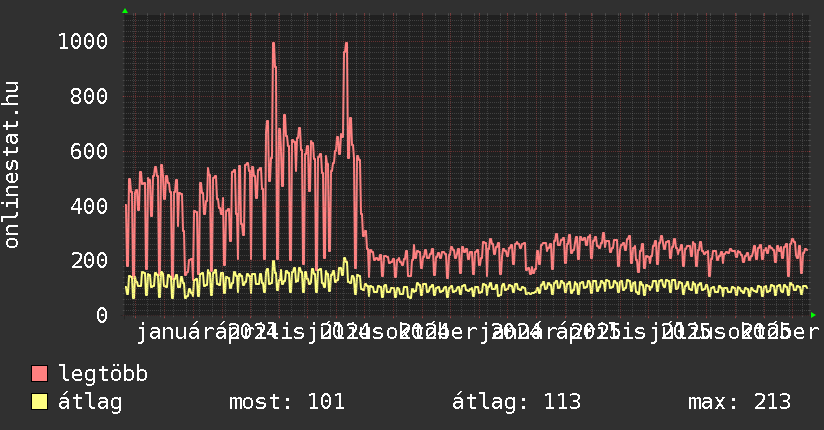Click the max: 213 statistic
824x430 pixels.
(x=739, y=402)
